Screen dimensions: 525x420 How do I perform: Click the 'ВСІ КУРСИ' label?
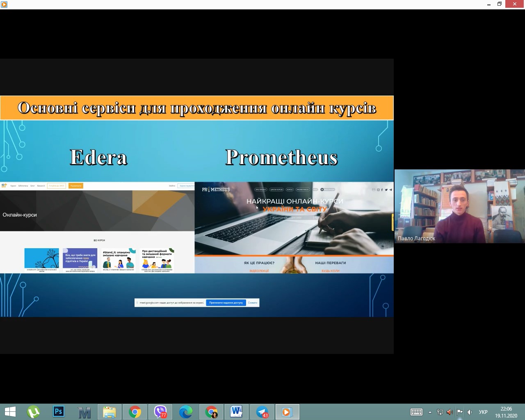click(99, 240)
